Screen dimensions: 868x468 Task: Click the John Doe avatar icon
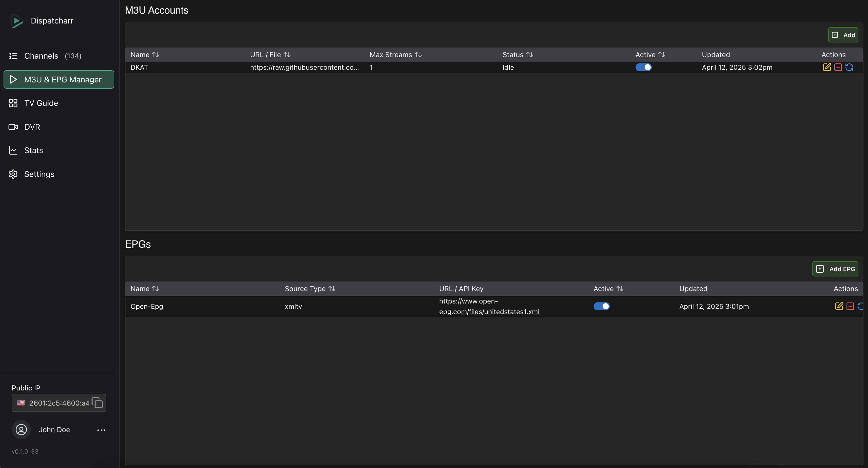click(21, 429)
